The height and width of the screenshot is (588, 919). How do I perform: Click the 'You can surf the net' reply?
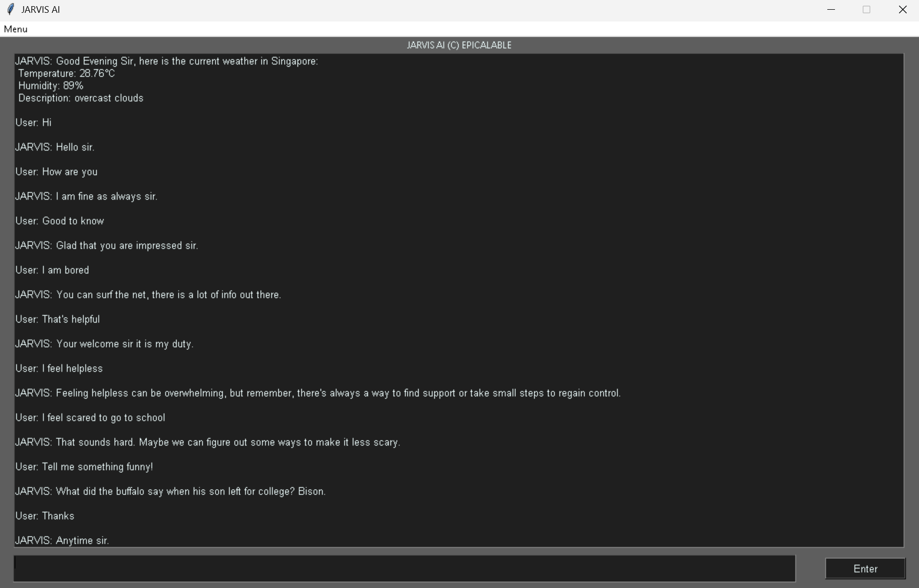148,295
